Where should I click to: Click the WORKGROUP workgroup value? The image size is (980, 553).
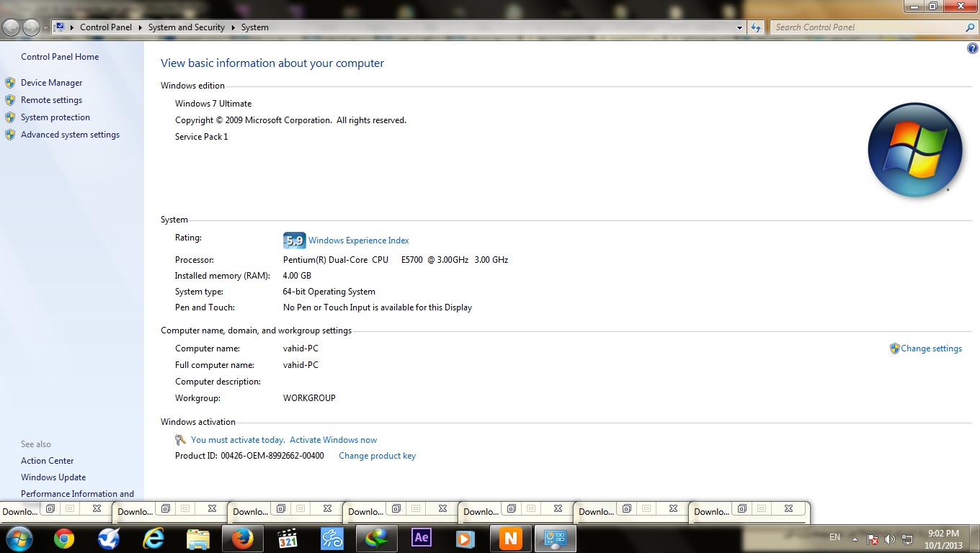(309, 398)
